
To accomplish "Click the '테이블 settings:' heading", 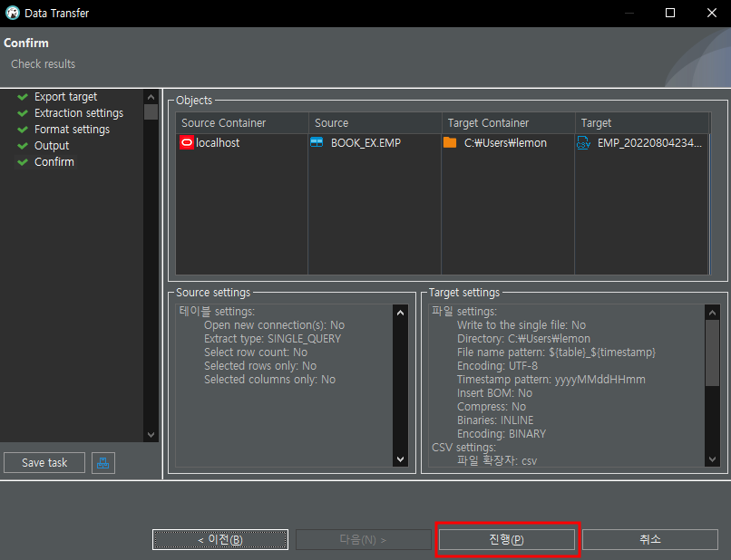I will (217, 311).
